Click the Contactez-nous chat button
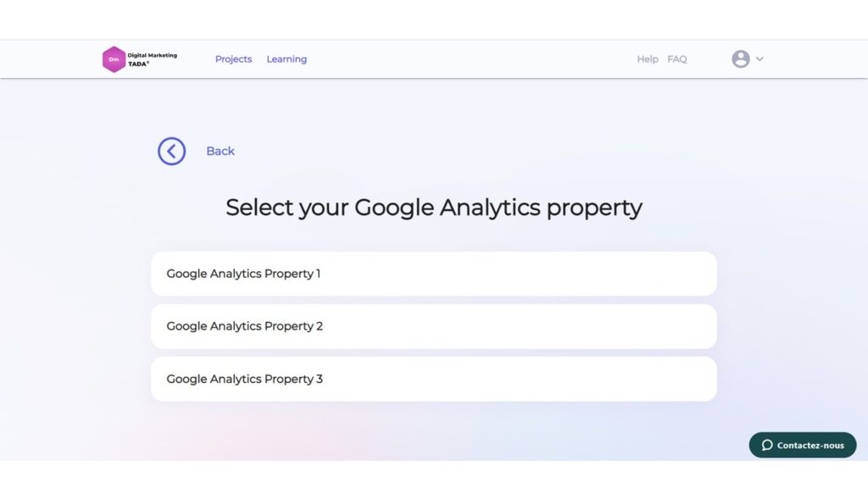 [x=803, y=445]
